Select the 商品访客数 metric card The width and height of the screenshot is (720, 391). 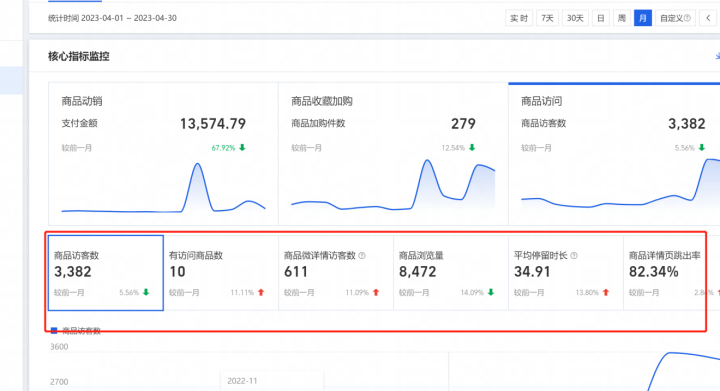(x=106, y=273)
